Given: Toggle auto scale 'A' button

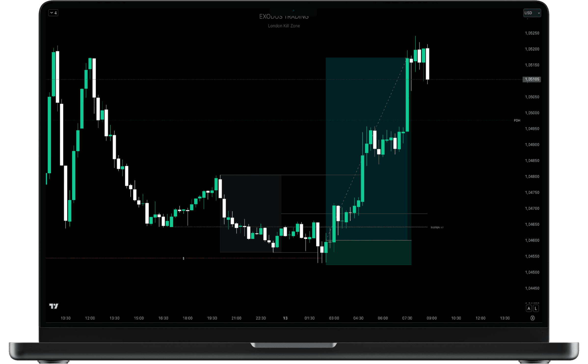Looking at the screenshot, I should click(529, 308).
